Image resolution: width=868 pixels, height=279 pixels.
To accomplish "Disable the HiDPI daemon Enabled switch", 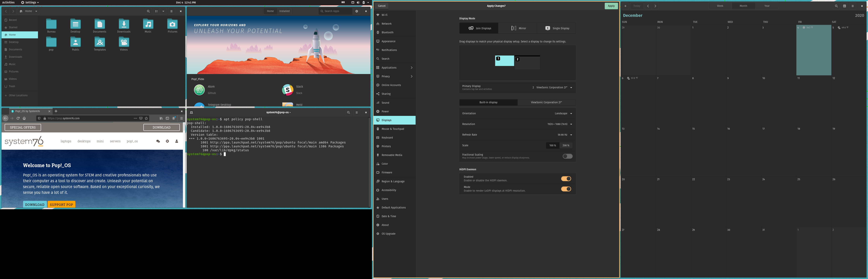I will click(566, 179).
